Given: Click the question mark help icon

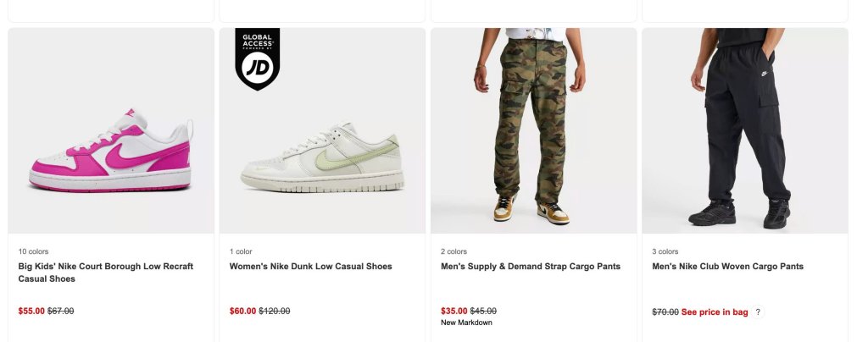Looking at the screenshot, I should point(758,312).
